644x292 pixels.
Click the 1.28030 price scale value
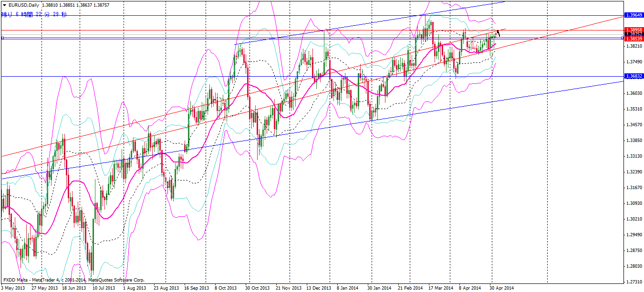point(634,266)
